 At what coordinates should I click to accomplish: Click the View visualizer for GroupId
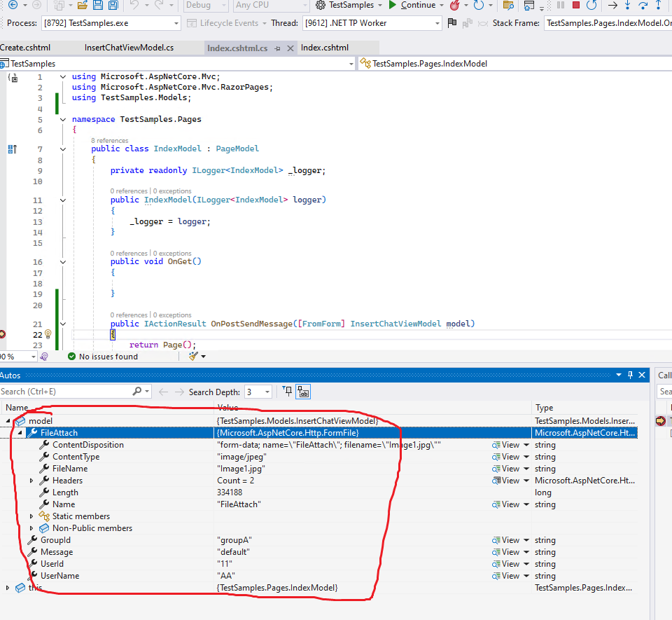(506, 540)
